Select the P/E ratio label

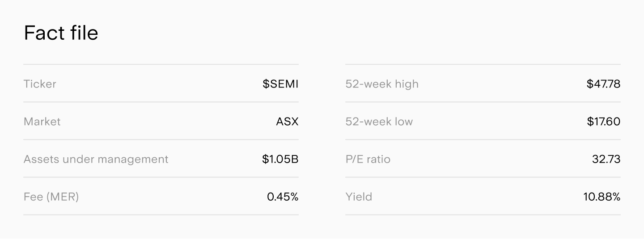click(x=368, y=159)
